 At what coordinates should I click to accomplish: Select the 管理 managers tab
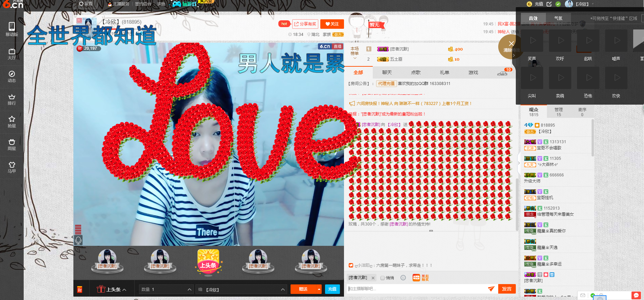click(x=559, y=112)
